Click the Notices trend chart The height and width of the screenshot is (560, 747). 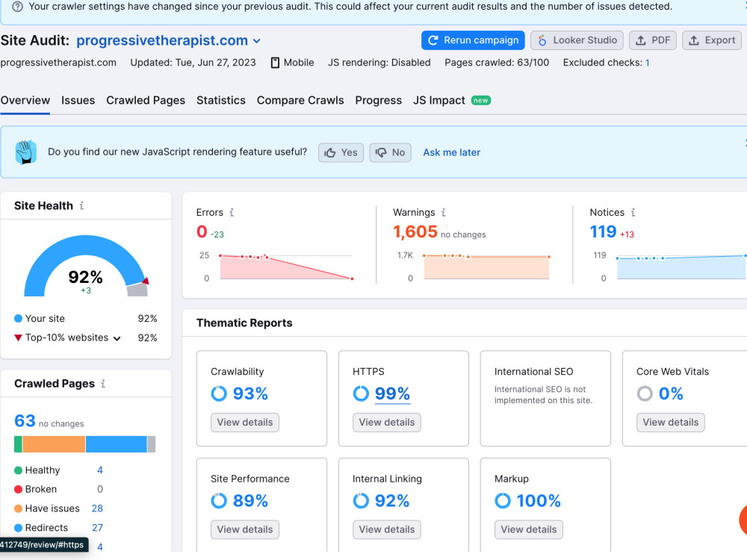pyautogui.click(x=681, y=267)
